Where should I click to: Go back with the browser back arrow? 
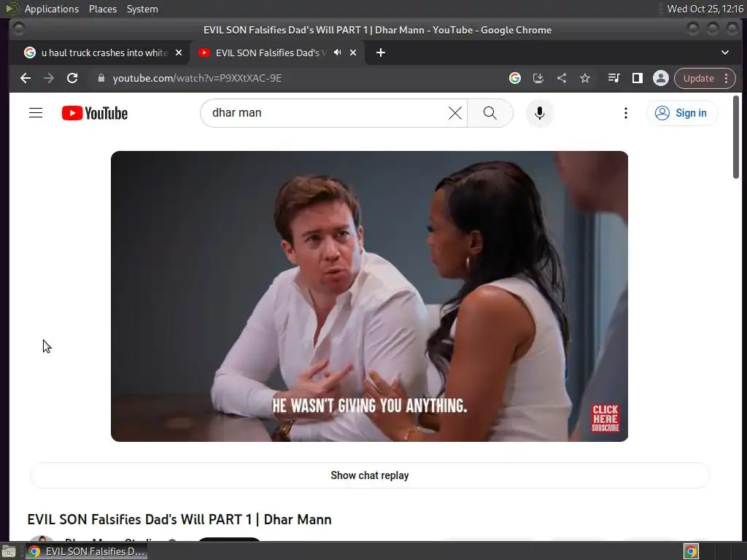click(x=26, y=78)
